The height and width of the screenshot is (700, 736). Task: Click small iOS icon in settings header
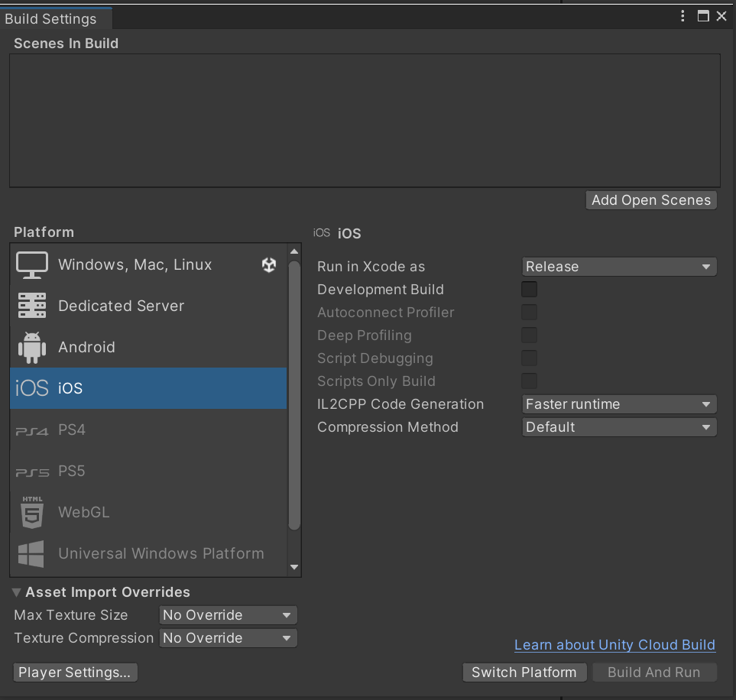(x=322, y=233)
